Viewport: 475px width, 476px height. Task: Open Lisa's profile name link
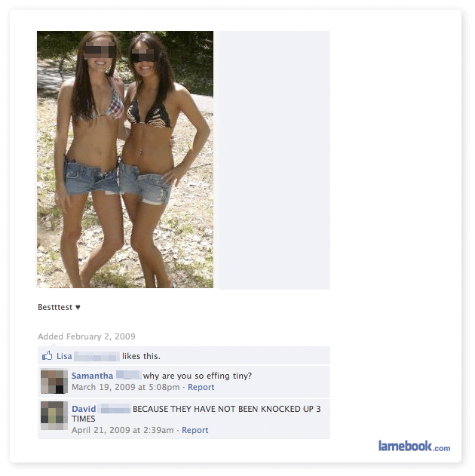(64, 356)
